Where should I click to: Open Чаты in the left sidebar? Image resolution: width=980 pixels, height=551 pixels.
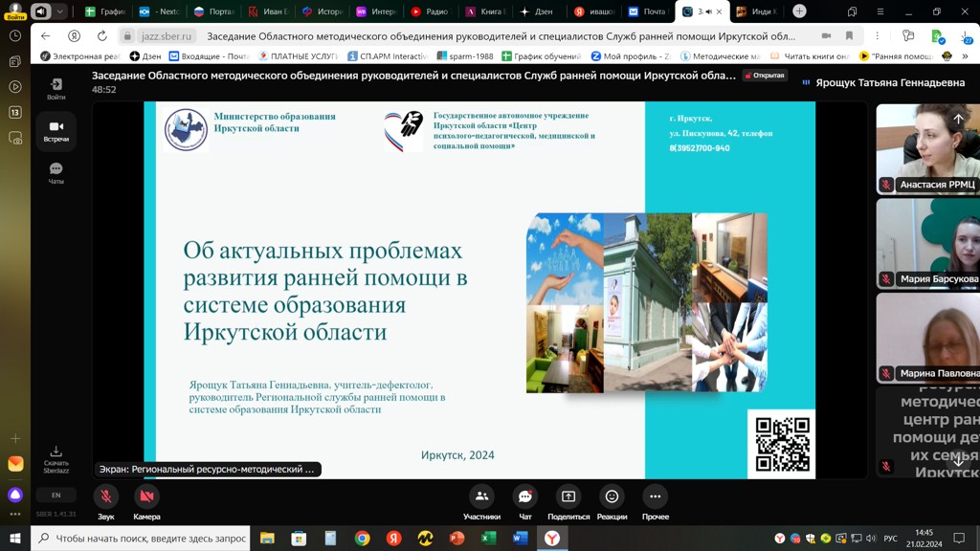click(56, 172)
